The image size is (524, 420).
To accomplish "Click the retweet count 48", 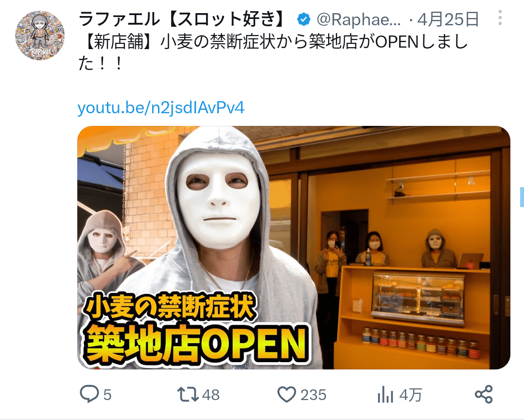I will 211,395.
